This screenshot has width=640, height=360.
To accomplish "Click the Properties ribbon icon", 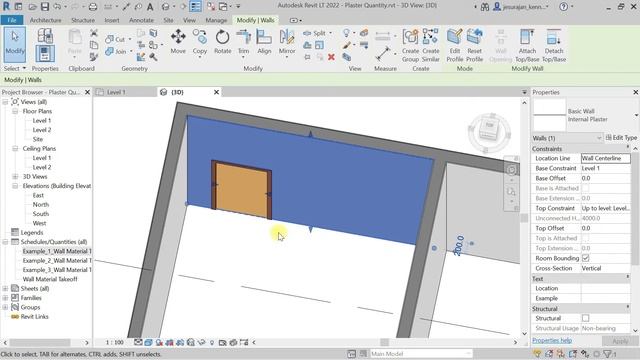I will [45, 54].
